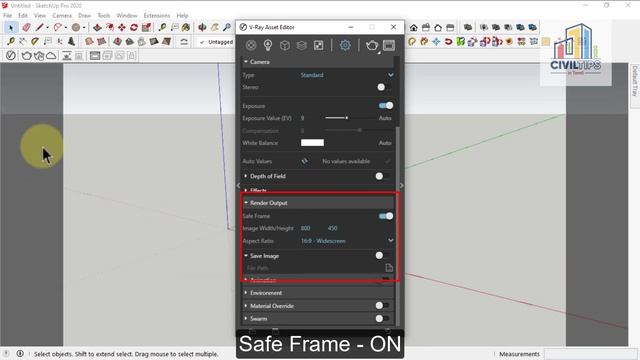
Task: Click the blue four-point star extension icon
Action: point(436,41)
